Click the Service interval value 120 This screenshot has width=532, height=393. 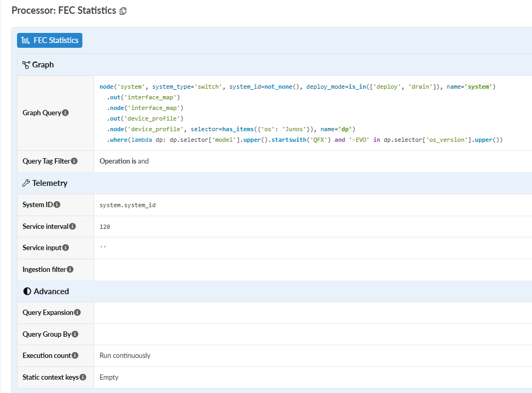[x=105, y=227]
